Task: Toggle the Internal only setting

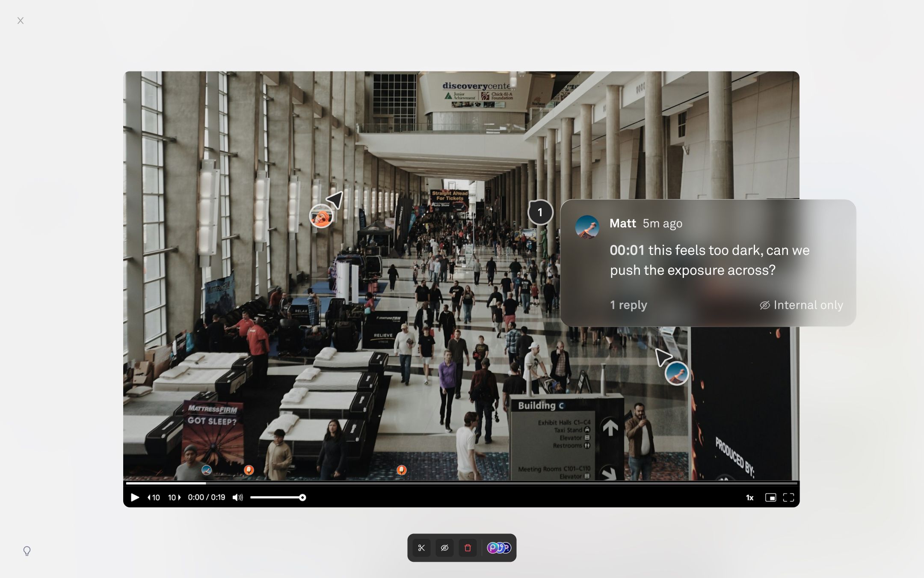Action: pos(800,305)
